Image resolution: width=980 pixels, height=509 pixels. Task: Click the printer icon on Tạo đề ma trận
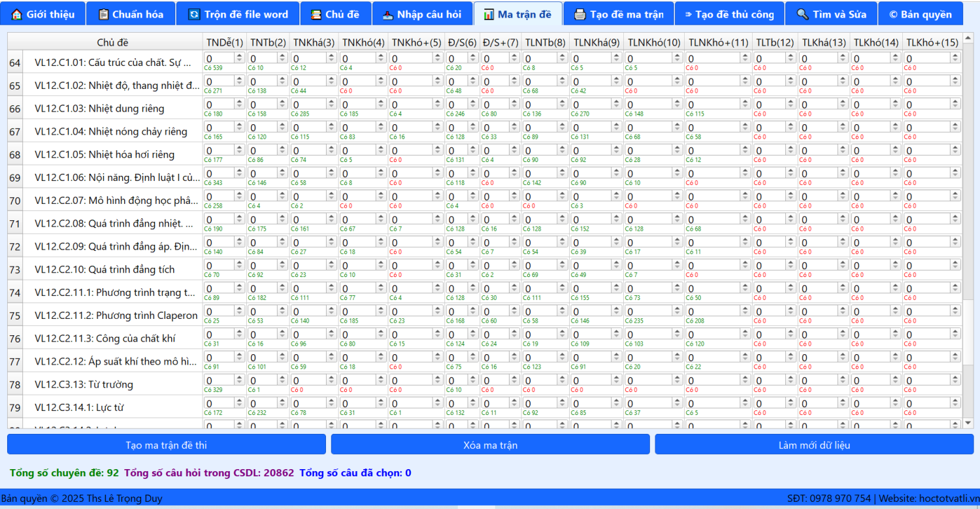[x=580, y=14]
